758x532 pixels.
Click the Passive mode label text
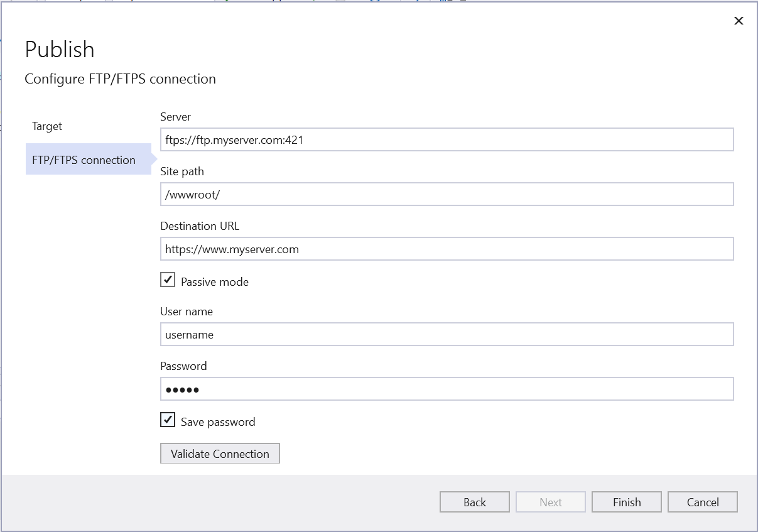coord(214,281)
